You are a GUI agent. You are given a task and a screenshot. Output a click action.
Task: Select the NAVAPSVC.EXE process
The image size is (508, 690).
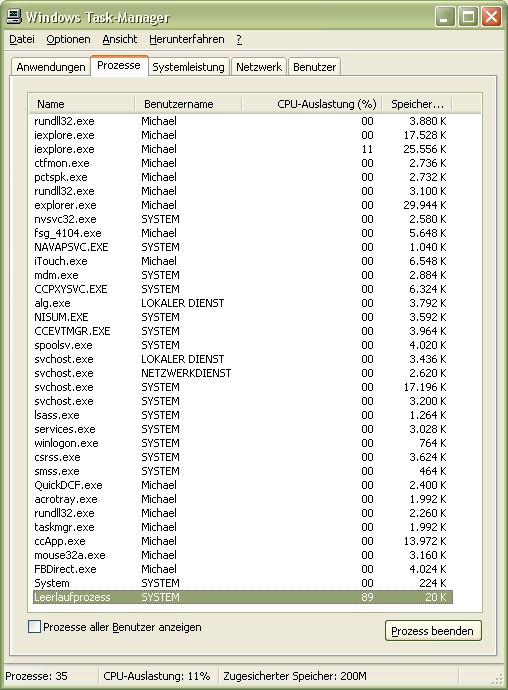tap(243, 247)
